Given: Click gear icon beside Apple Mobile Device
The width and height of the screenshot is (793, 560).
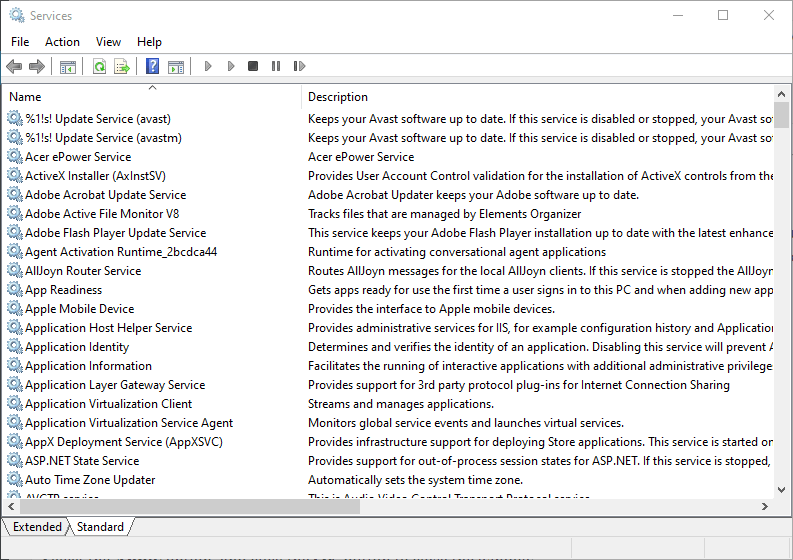Looking at the screenshot, I should click(15, 308).
